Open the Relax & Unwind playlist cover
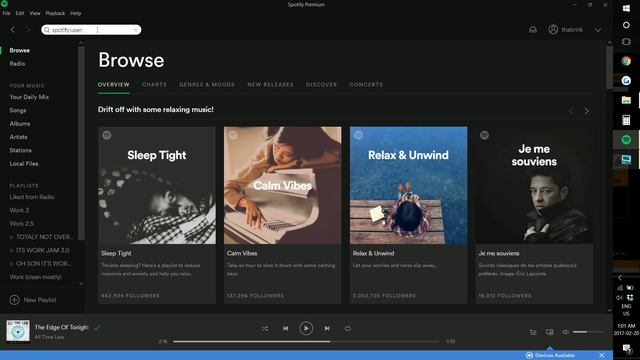Viewport: 640px width, 360px height. coord(409,185)
